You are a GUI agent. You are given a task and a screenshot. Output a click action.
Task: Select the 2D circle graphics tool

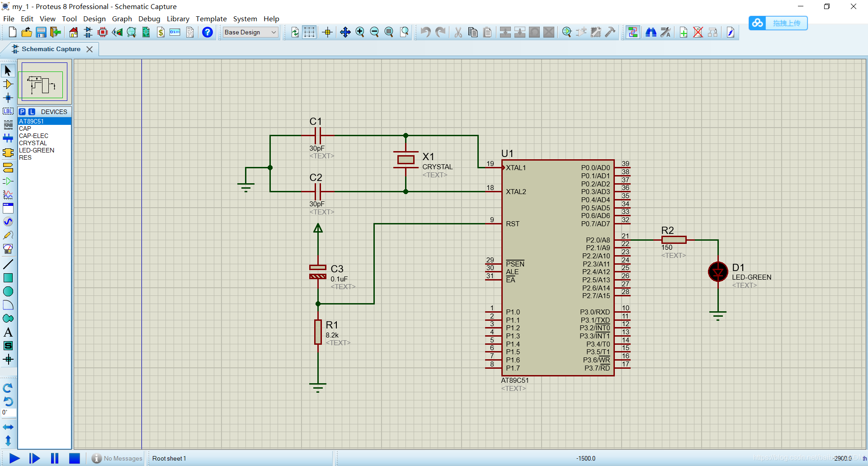(8, 291)
